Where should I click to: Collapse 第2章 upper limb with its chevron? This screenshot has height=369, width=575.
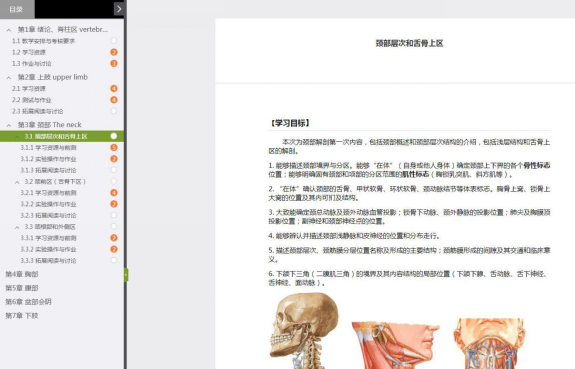tap(9, 78)
